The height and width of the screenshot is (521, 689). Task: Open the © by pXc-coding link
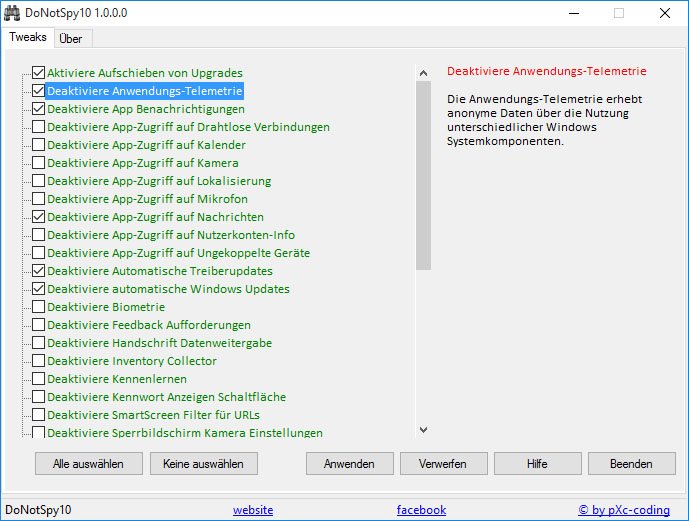click(x=624, y=510)
